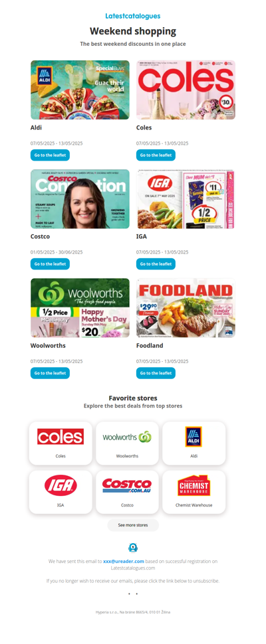Select the Costco.com.au logo tile
Viewport: 266px width, 644px height.
(127, 492)
